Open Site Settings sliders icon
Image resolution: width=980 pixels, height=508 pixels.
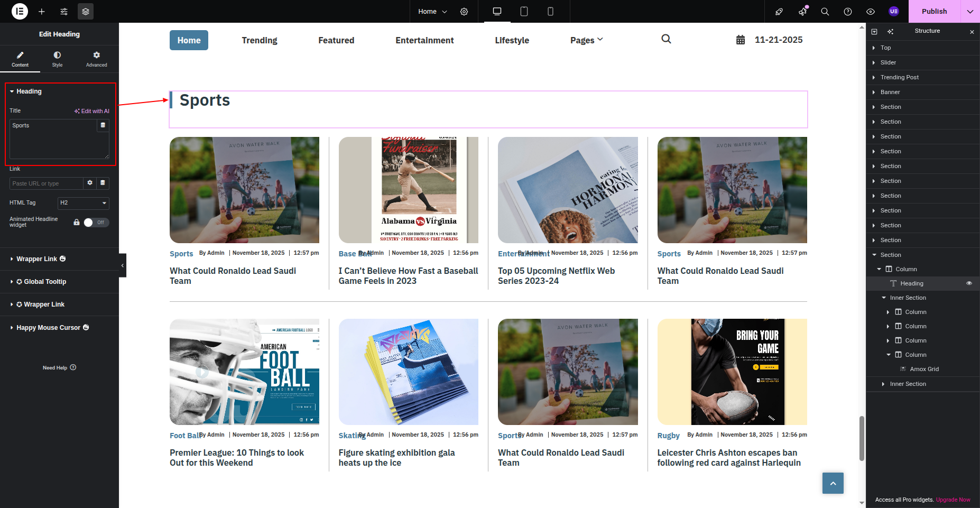(64, 11)
